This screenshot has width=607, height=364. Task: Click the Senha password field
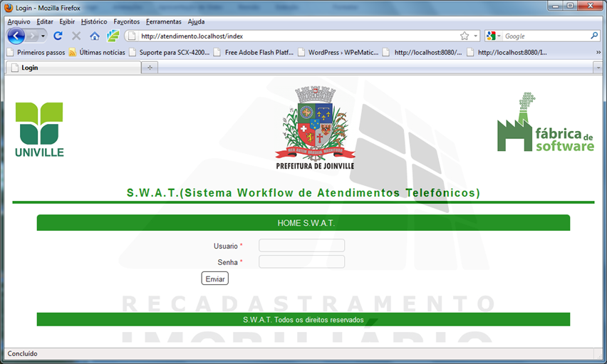pos(301,261)
